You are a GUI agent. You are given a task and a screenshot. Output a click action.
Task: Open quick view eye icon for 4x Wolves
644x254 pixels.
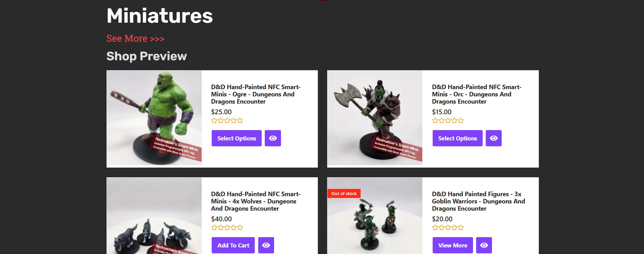pyautogui.click(x=266, y=245)
